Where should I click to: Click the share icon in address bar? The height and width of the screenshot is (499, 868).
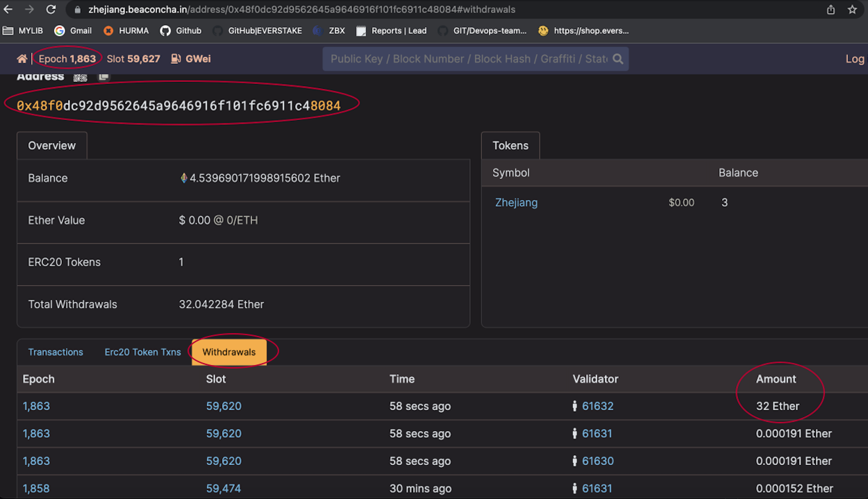click(831, 10)
